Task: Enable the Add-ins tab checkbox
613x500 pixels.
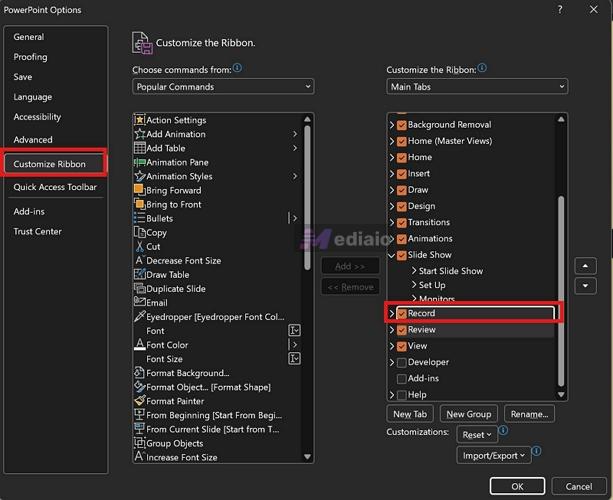Action: click(x=401, y=379)
